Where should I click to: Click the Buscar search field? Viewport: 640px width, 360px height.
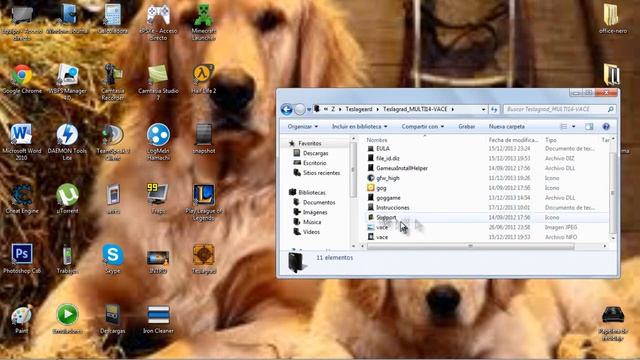559,109
